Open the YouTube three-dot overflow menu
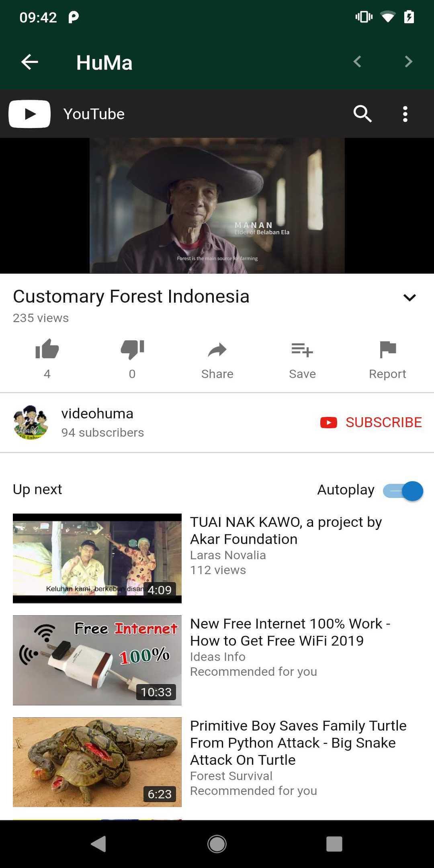Screen dimensions: 434x868 (405, 114)
